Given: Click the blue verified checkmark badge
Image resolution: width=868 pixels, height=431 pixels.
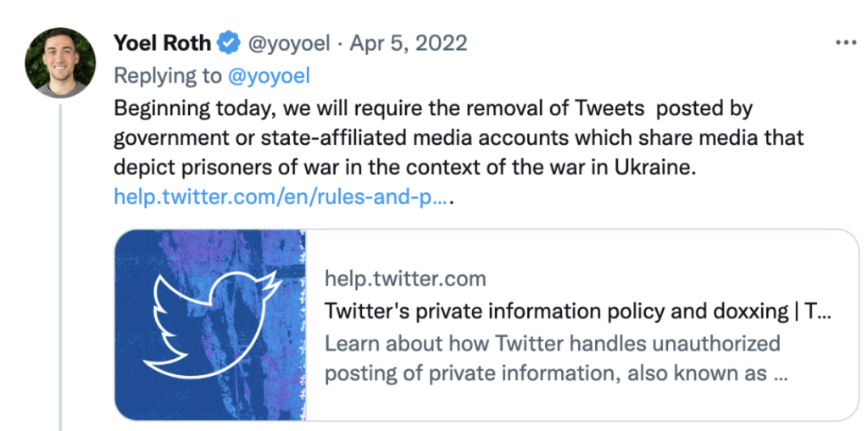Looking at the screenshot, I should pyautogui.click(x=228, y=42).
